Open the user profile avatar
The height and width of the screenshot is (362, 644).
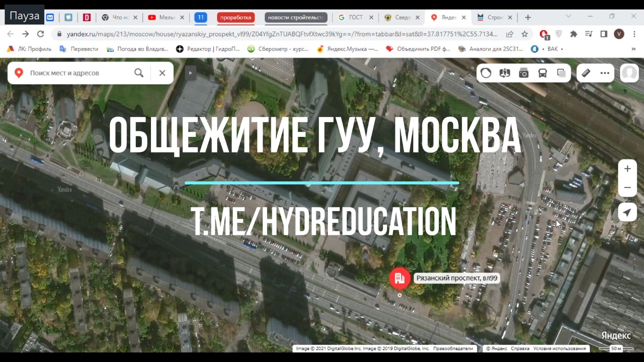(629, 73)
